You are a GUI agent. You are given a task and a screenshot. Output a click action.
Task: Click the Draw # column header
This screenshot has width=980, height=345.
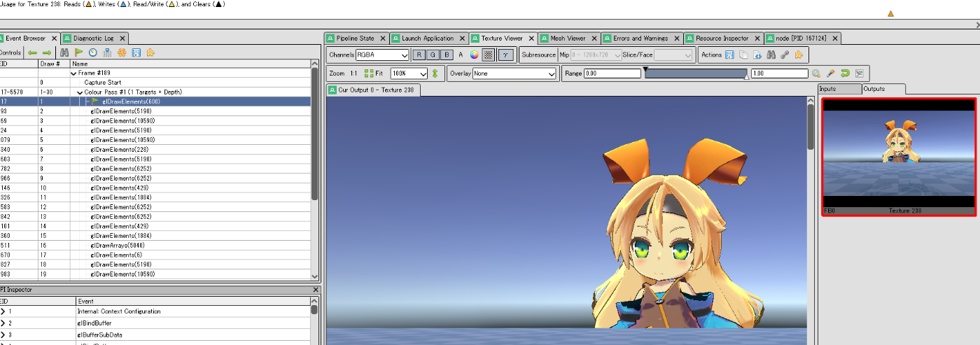54,63
